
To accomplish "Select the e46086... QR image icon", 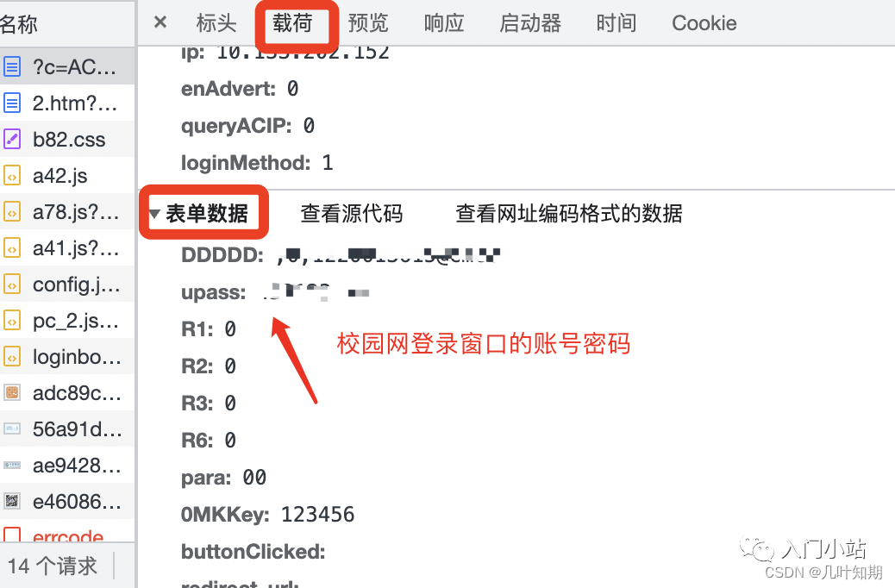I will pyautogui.click(x=12, y=501).
